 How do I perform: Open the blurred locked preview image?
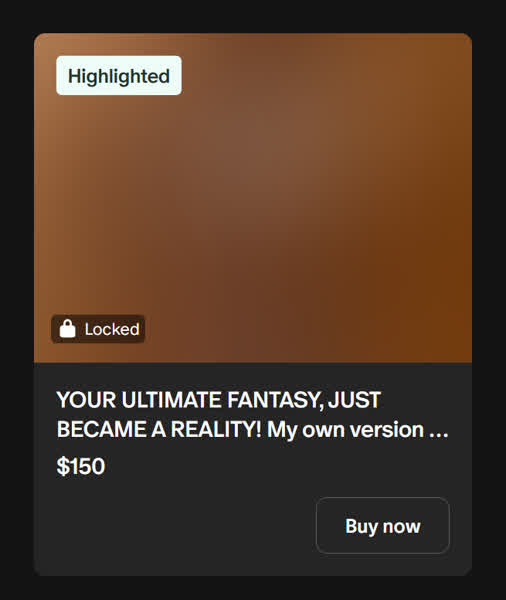(253, 198)
